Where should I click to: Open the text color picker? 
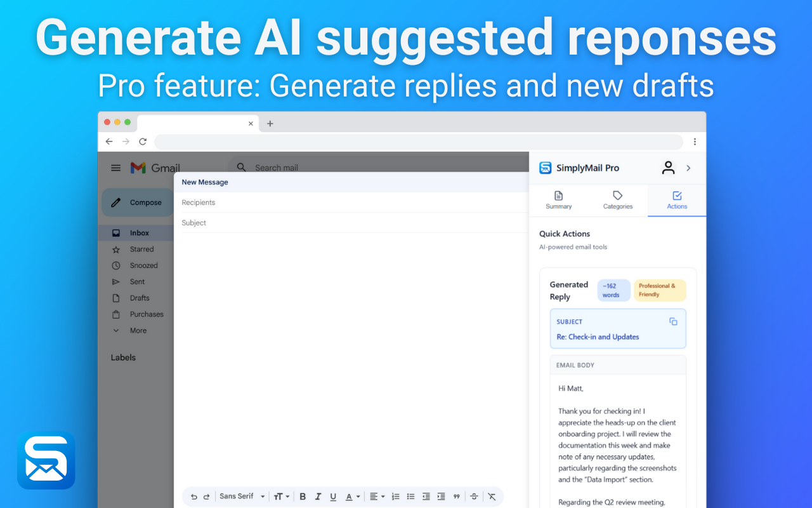click(352, 497)
